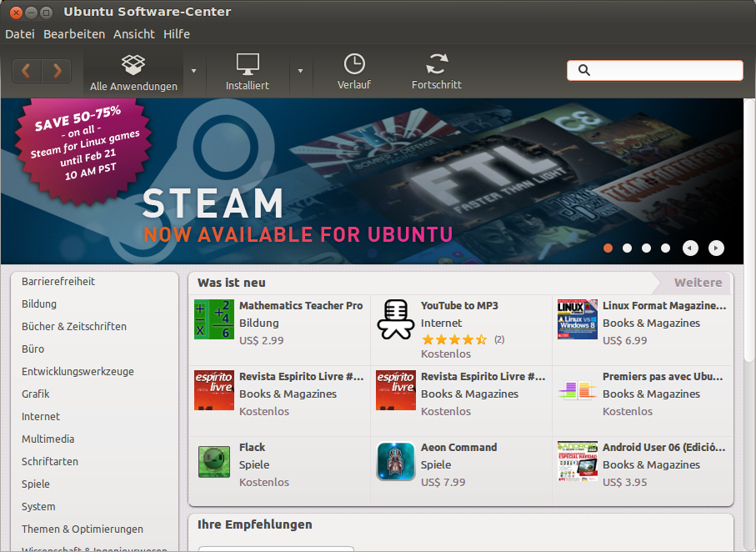The height and width of the screenshot is (552, 756).
Task: Open System category
Action: click(x=38, y=507)
